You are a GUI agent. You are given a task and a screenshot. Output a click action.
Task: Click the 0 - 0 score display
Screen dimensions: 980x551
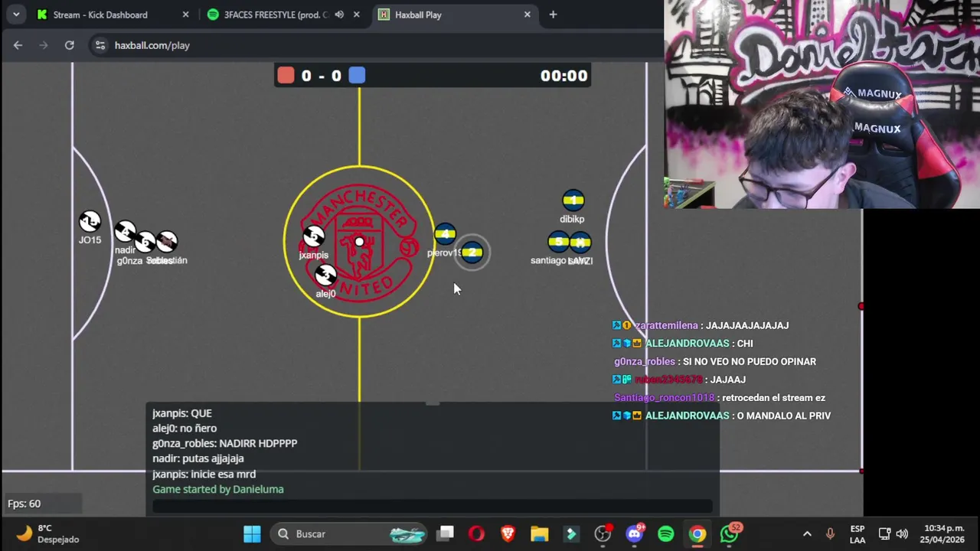[x=322, y=76]
